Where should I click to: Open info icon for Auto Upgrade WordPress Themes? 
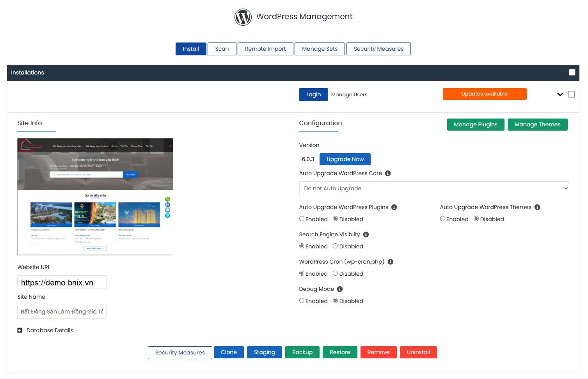point(537,207)
